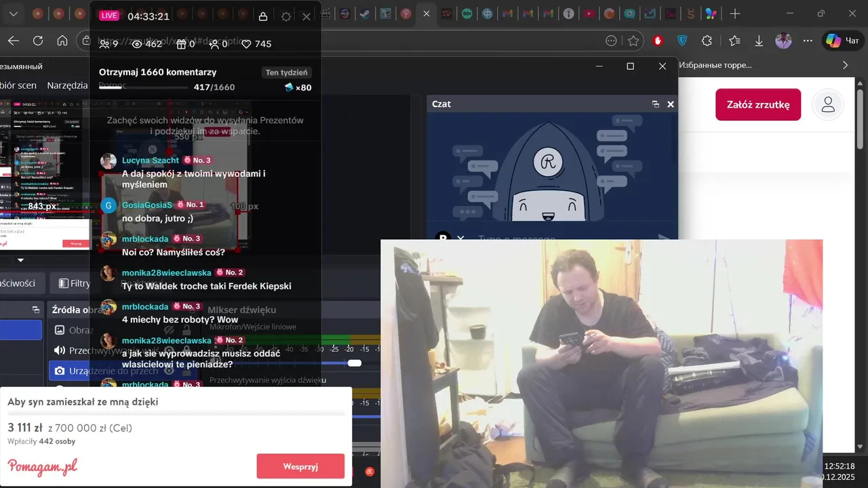The height and width of the screenshot is (488, 868).
Task: Adjust the Mikrofon volume slider handle
Action: (x=354, y=363)
